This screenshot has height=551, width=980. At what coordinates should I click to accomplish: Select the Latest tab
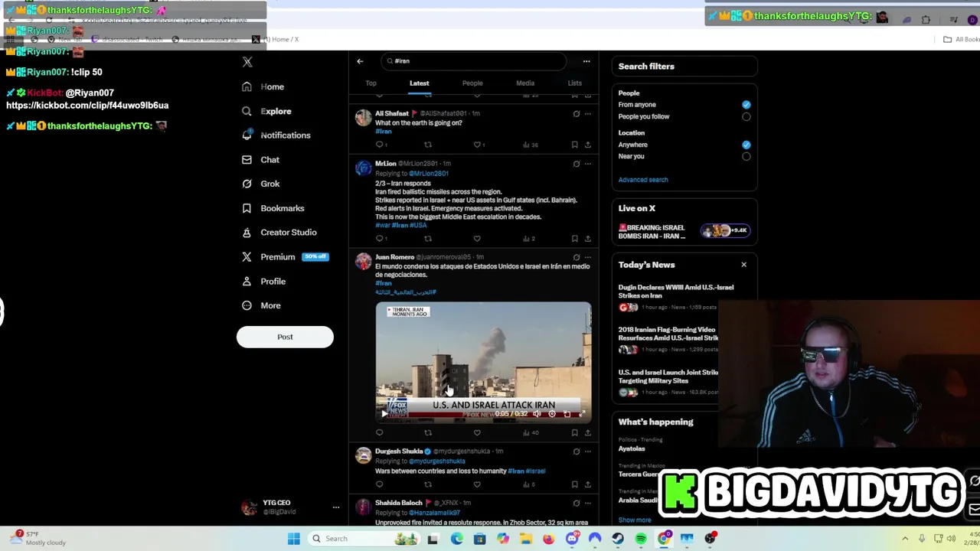[419, 83]
